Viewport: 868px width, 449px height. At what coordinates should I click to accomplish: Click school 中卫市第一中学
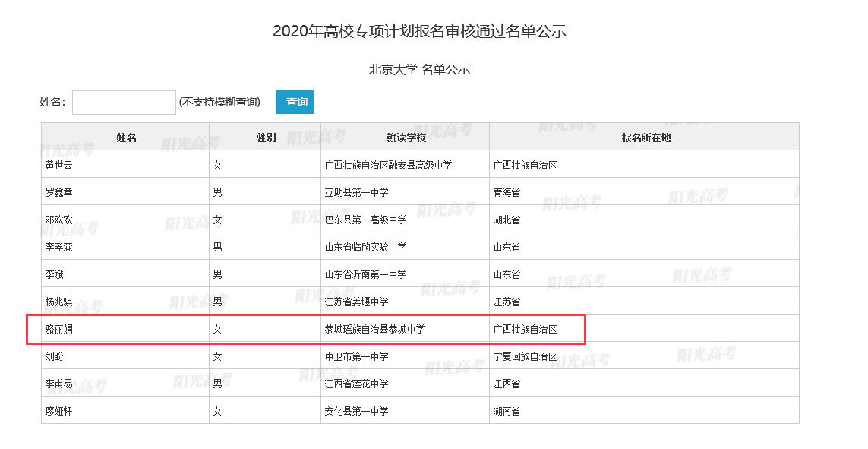click(x=356, y=356)
